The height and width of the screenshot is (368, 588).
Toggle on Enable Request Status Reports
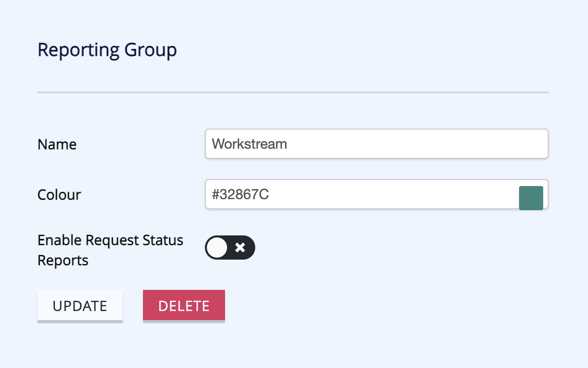(230, 248)
